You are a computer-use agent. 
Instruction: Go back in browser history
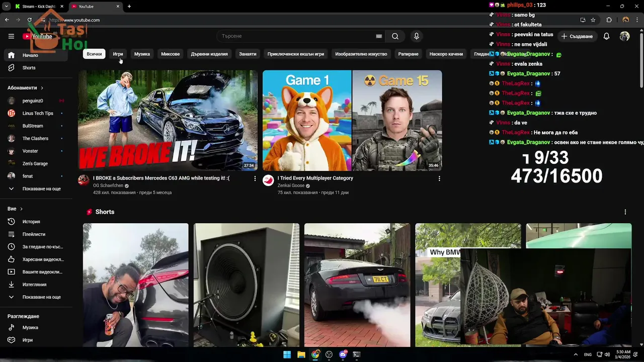click(x=7, y=20)
